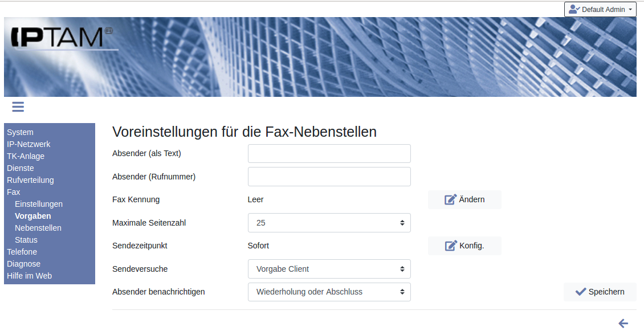The width and height of the screenshot is (644, 335).
Task: Go to IP-Netzwerk in the sidebar
Action: tap(28, 144)
